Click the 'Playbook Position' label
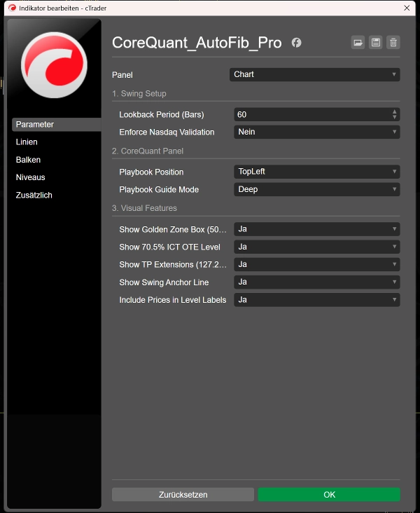 tap(151, 172)
